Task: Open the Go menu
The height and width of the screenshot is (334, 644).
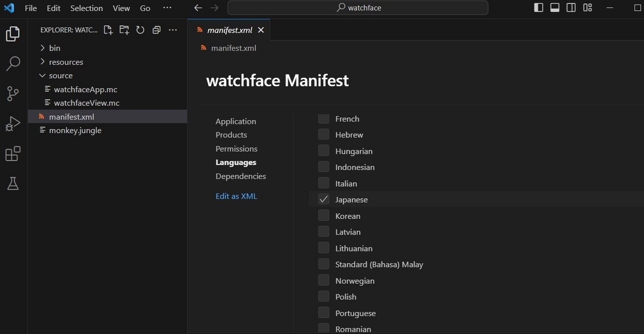Action: pos(145,8)
